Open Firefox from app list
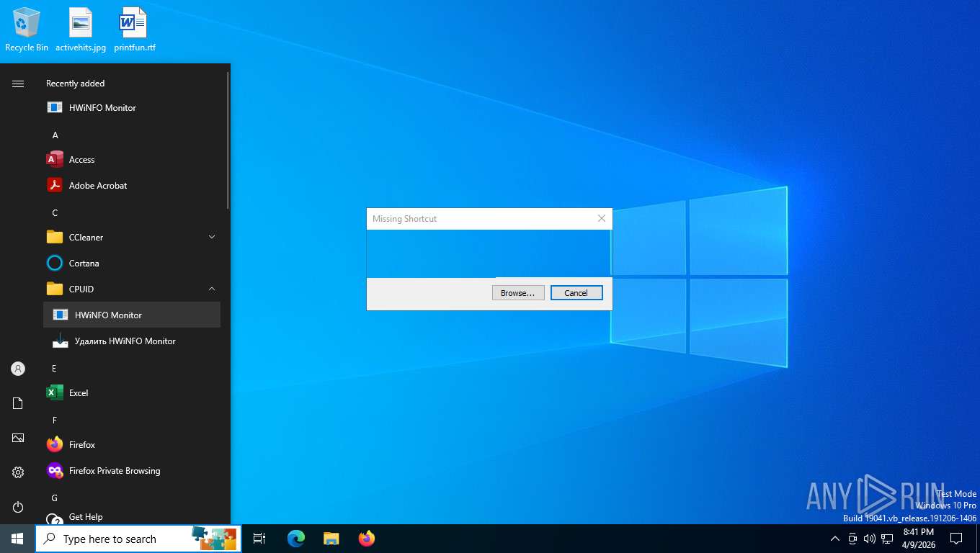 coord(132,444)
